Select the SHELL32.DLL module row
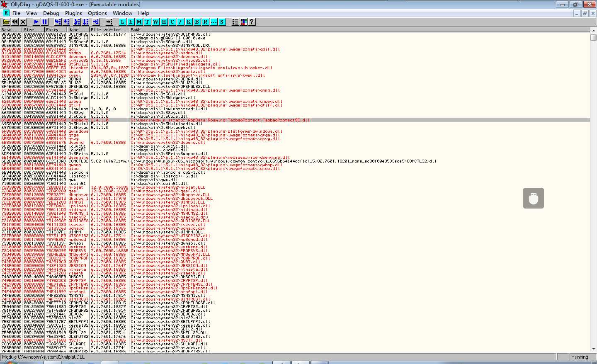 295,333
